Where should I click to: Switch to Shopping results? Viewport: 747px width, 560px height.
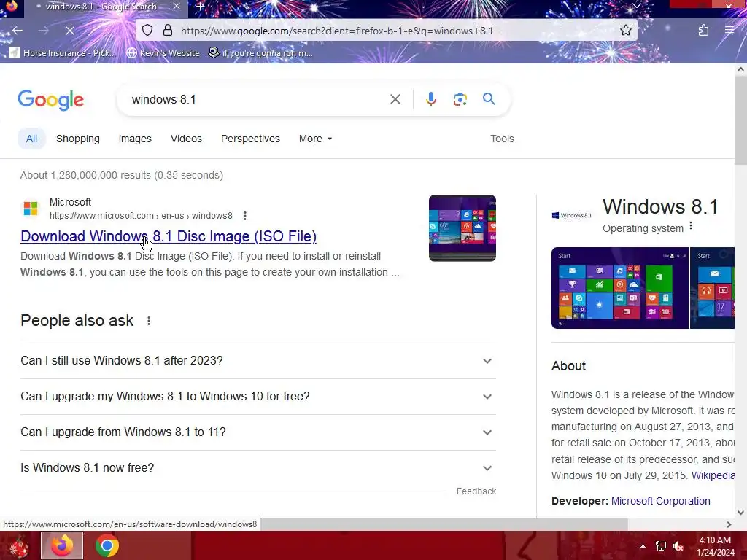point(77,139)
